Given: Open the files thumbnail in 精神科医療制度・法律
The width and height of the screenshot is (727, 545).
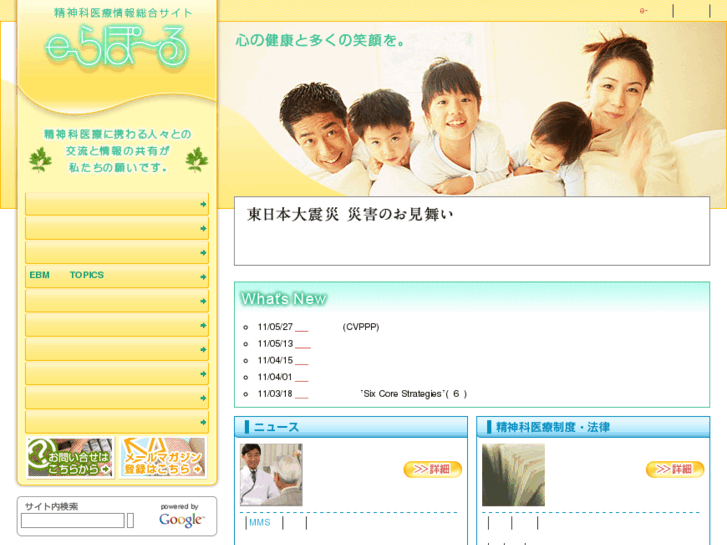Looking at the screenshot, I should (513, 474).
